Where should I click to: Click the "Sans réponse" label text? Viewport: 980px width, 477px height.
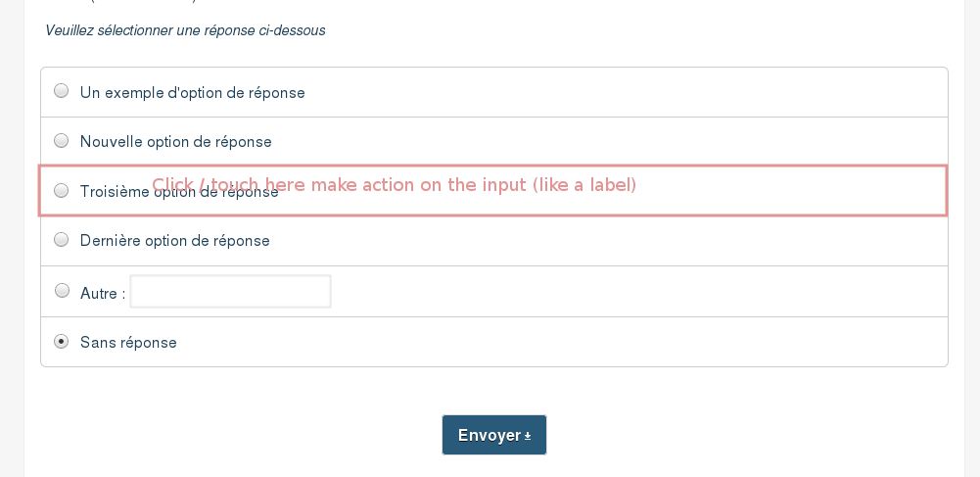click(128, 343)
